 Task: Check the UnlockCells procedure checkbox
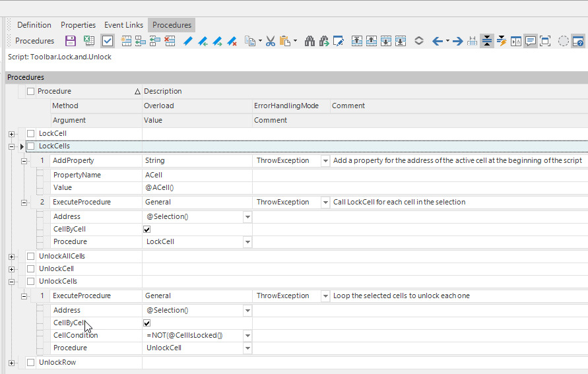(31, 281)
